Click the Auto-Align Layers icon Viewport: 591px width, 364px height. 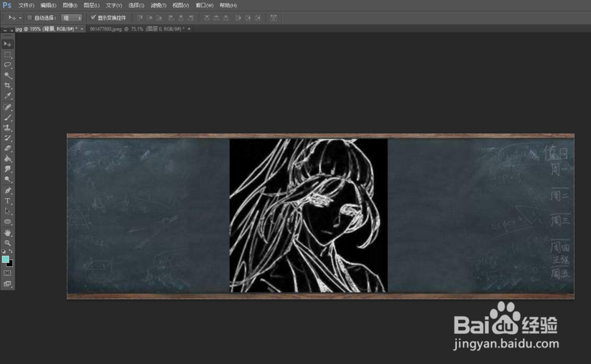coord(274,18)
